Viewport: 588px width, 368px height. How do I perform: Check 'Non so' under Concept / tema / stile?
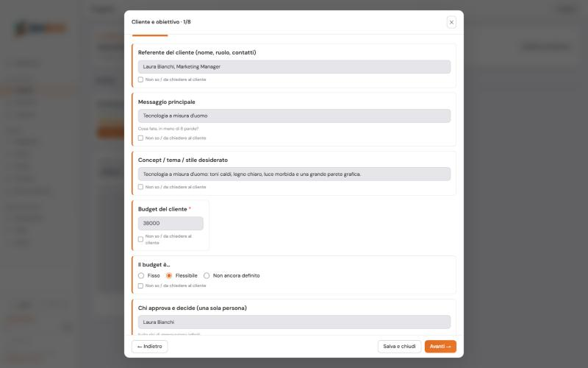pyautogui.click(x=140, y=187)
